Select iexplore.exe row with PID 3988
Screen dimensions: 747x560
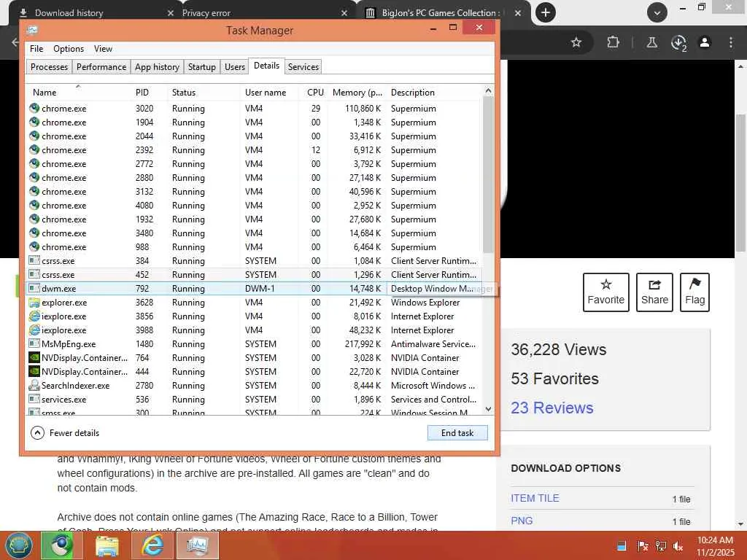(255, 330)
